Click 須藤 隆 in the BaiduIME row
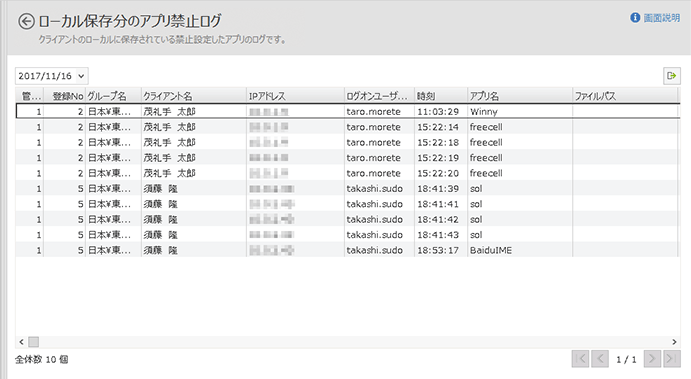 pos(160,250)
